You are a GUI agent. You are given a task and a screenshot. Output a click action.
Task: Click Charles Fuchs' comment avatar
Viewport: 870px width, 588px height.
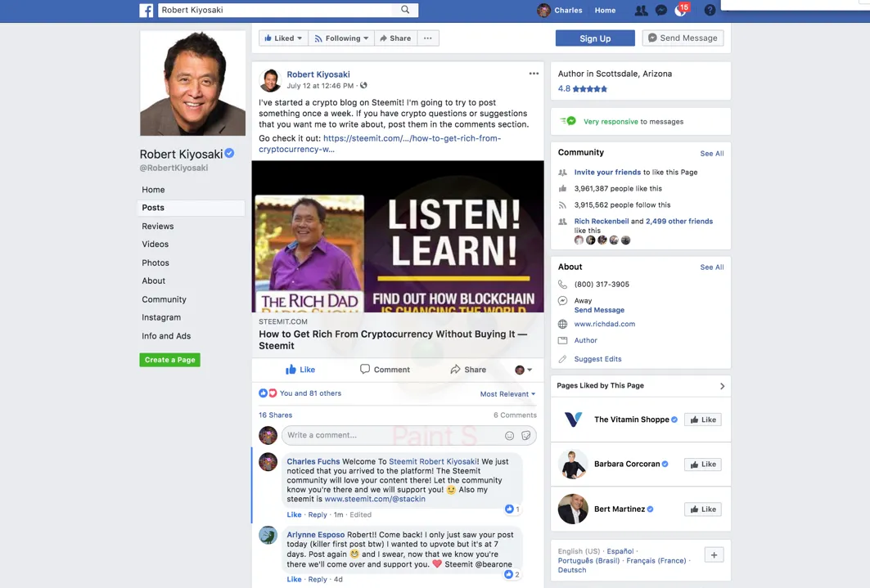[268, 462]
